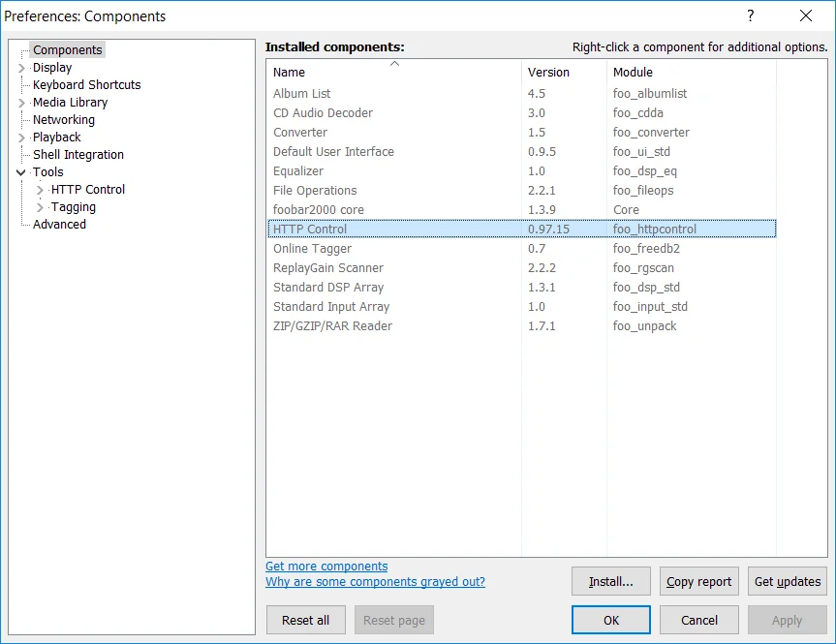836x644 pixels.
Task: Expand the Display tree node
Action: click(21, 68)
